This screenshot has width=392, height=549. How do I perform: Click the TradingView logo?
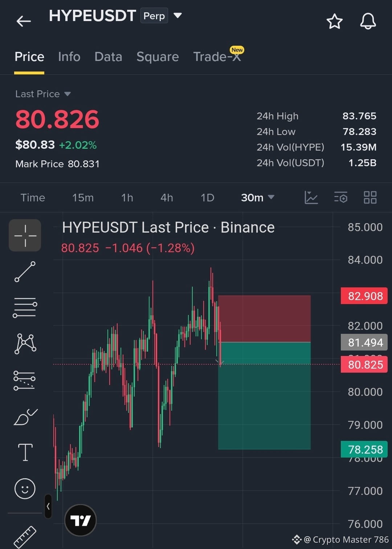[x=80, y=520]
